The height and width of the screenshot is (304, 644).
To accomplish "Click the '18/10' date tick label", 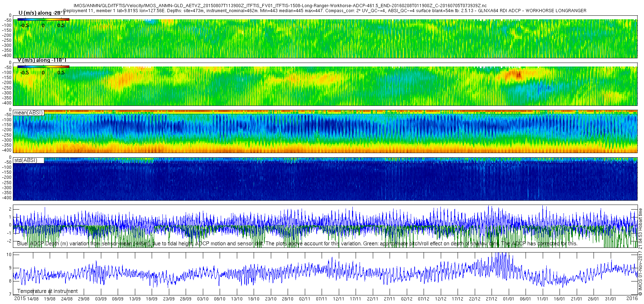I will [254, 299].
